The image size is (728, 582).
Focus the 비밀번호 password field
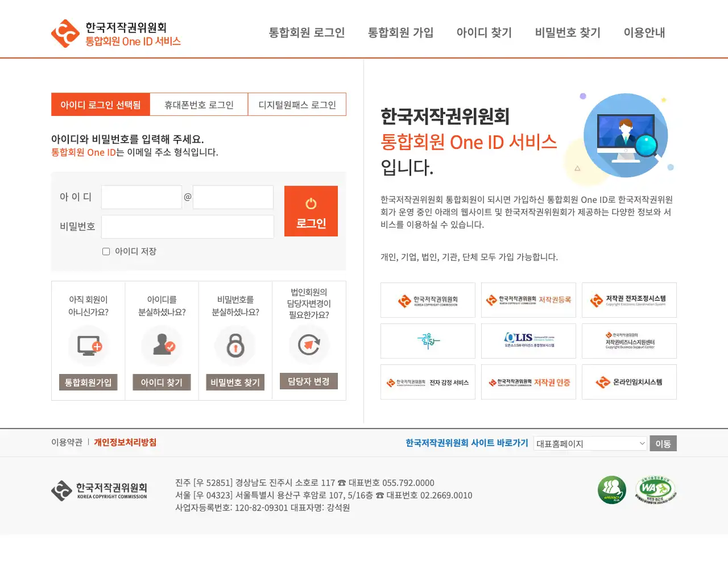click(188, 227)
